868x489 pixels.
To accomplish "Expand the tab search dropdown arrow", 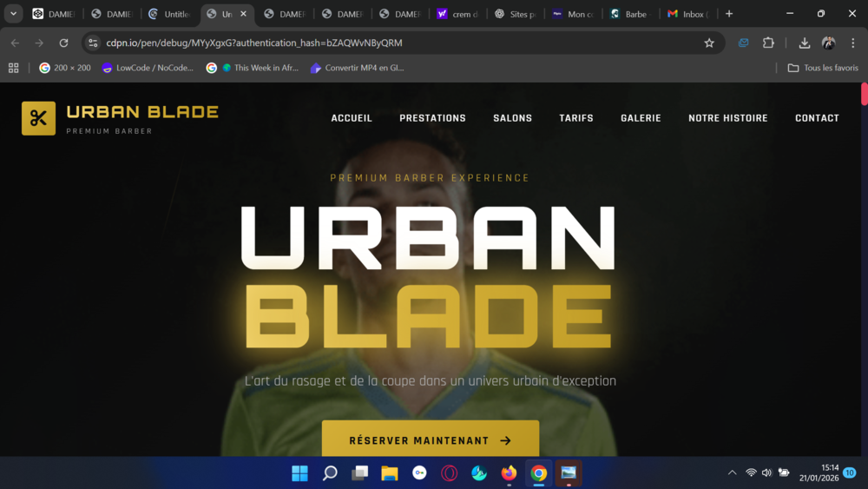I will 14,14.
